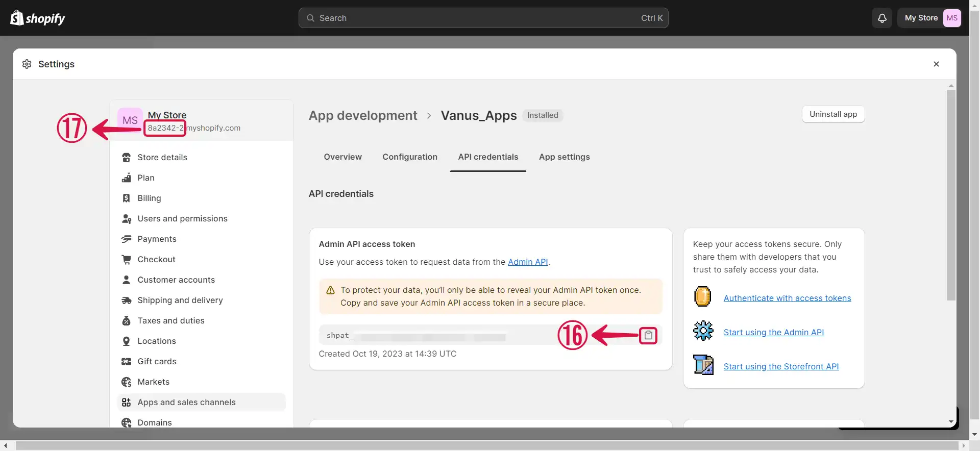Click the Shopify logo

[38, 18]
